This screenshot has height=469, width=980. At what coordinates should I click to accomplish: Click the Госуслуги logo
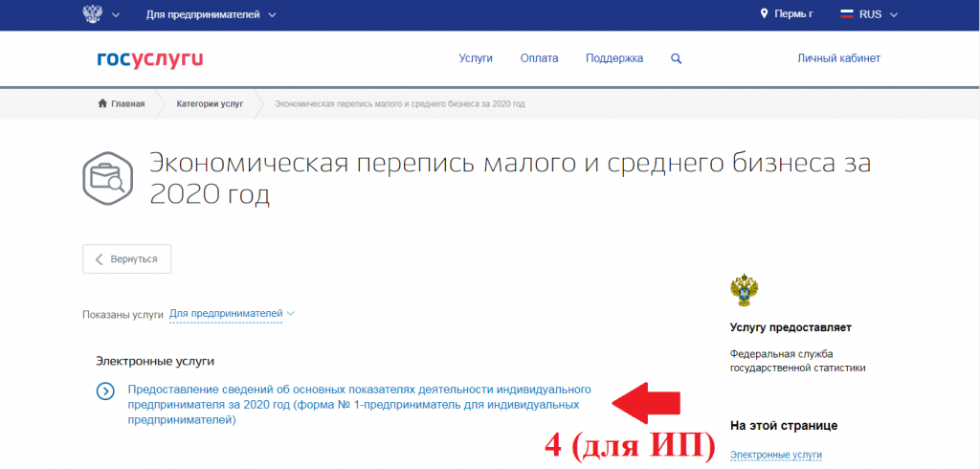point(150,58)
